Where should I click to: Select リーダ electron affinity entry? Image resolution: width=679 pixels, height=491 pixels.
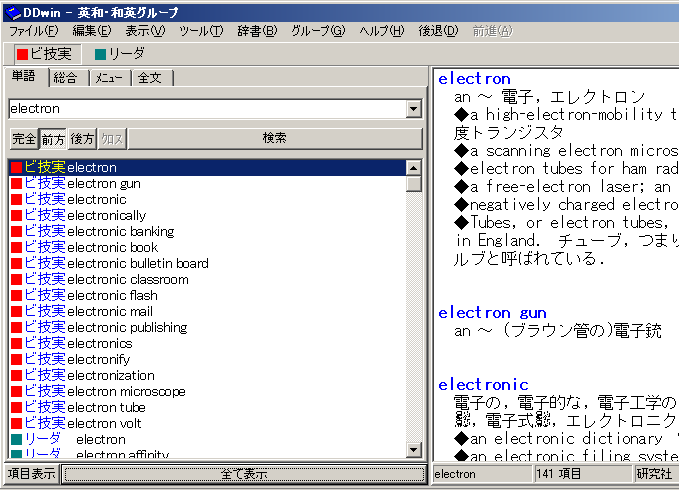click(x=207, y=453)
